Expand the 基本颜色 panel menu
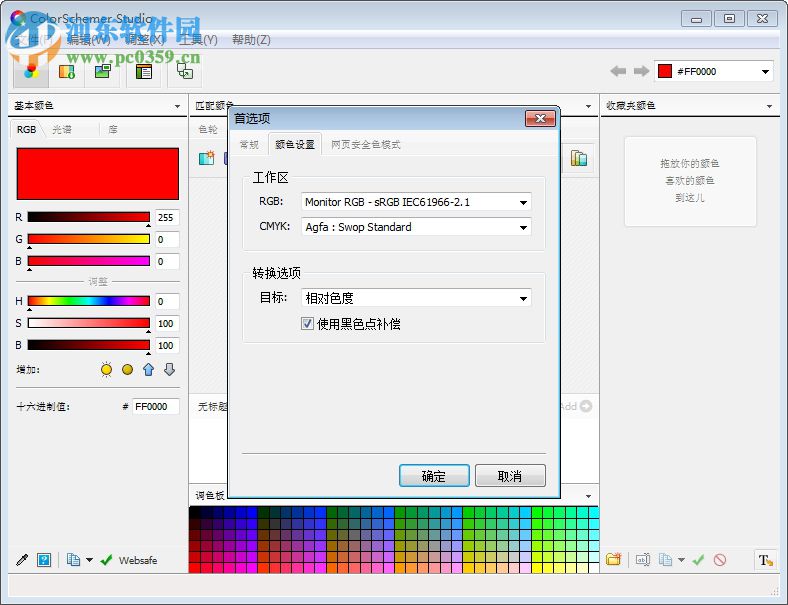The height and width of the screenshot is (605, 788). (x=177, y=107)
